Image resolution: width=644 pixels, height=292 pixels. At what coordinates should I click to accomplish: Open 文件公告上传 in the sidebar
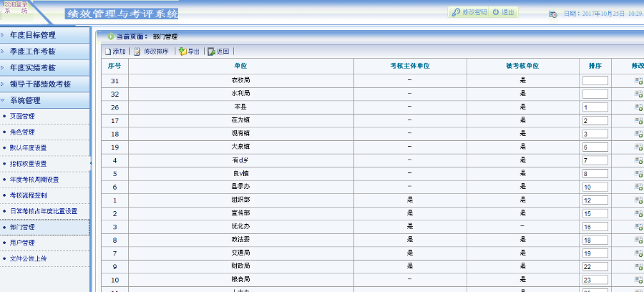[29, 259]
